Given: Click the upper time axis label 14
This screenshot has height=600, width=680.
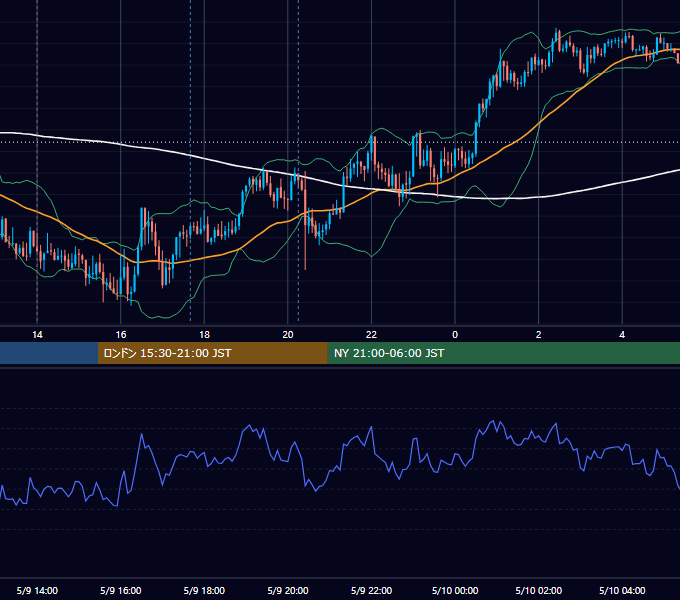Looking at the screenshot, I should pos(37,335).
